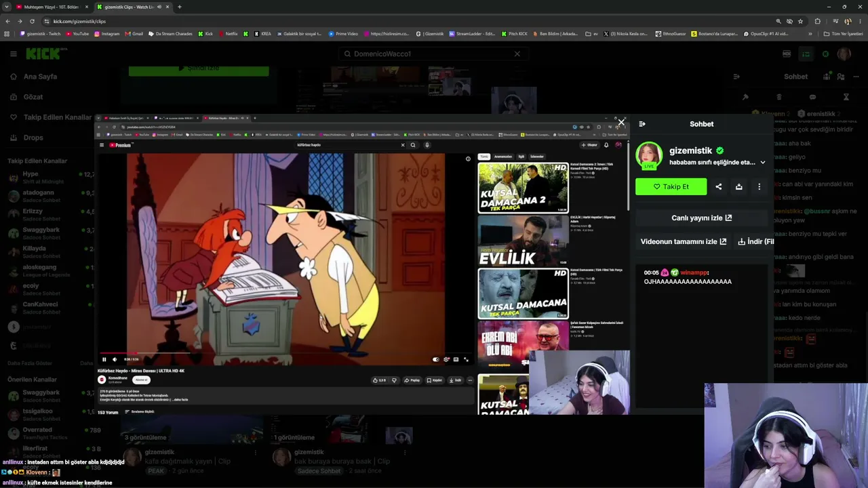This screenshot has height=488, width=868.
Task: Mute the embedded video volume icon
Action: coord(114,359)
